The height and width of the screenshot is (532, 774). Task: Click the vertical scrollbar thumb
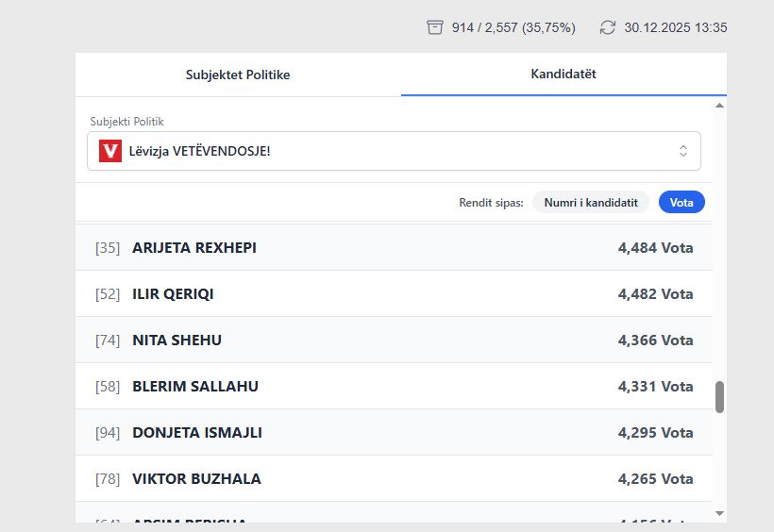(x=719, y=397)
